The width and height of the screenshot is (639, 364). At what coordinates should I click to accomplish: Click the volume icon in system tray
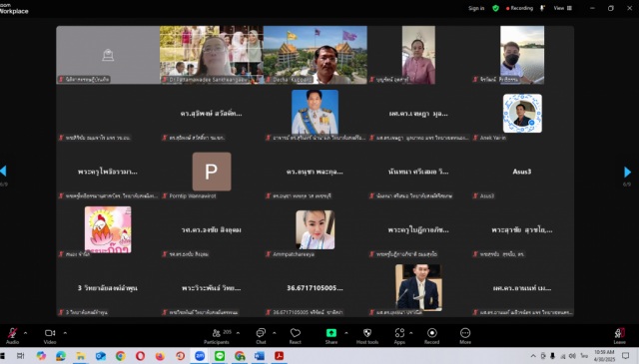pyautogui.click(x=572, y=356)
